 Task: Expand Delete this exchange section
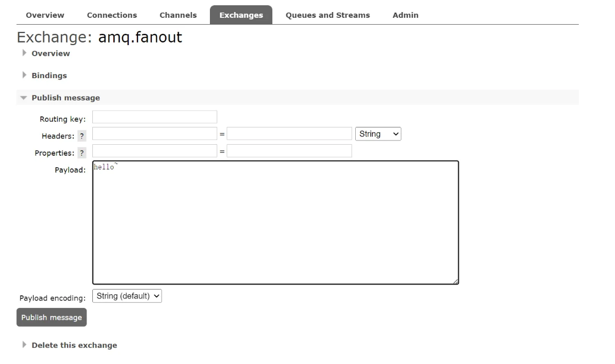74,346
